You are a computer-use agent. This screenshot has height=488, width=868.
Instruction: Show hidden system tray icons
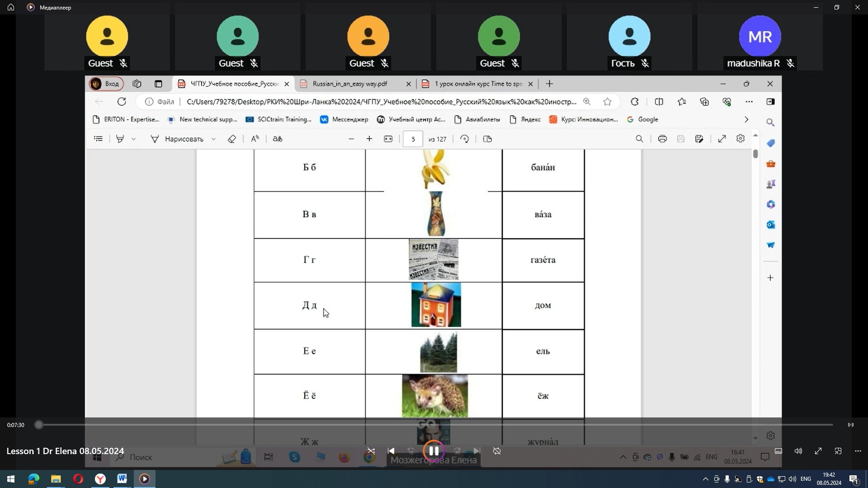tap(705, 479)
